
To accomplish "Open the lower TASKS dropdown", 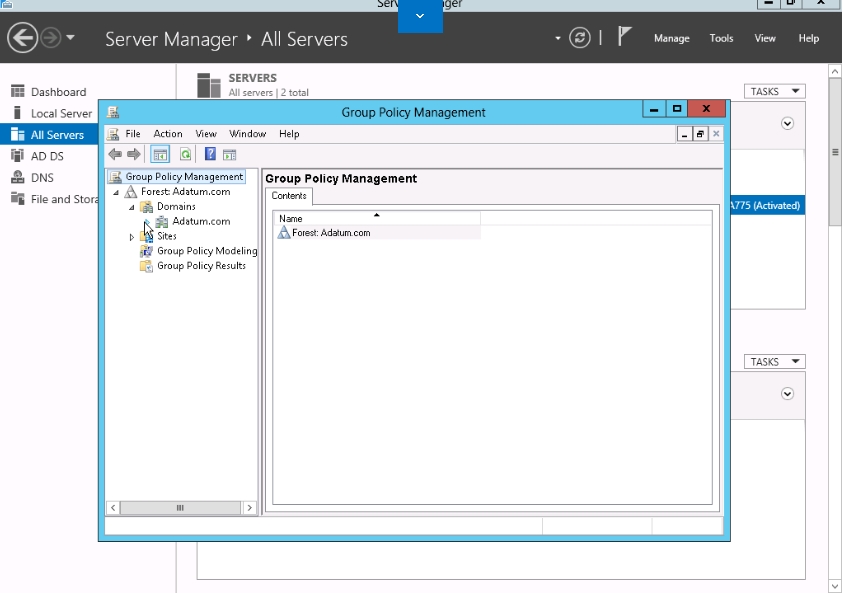I will [775, 362].
